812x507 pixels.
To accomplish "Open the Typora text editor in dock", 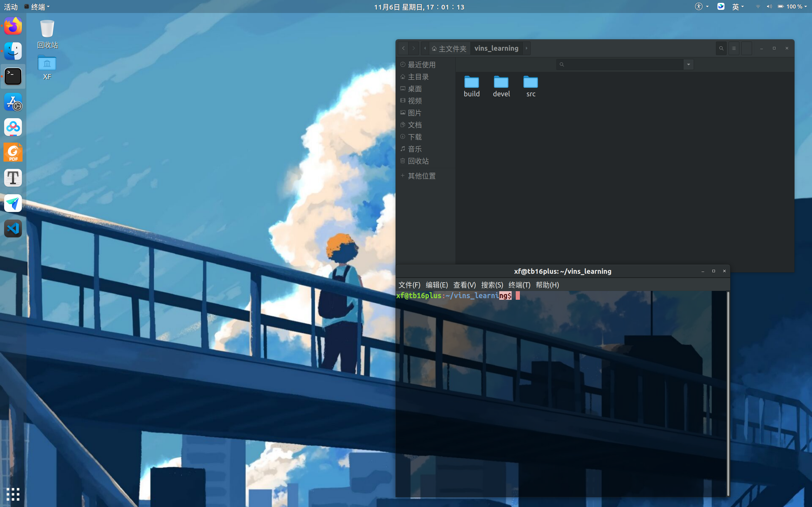I will click(13, 178).
